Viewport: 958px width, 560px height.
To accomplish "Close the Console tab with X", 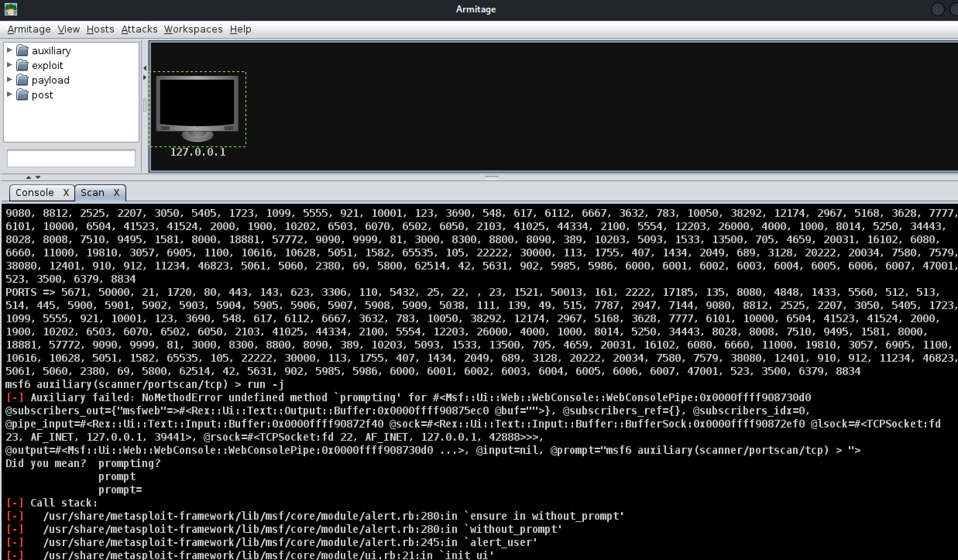I will pos(66,192).
